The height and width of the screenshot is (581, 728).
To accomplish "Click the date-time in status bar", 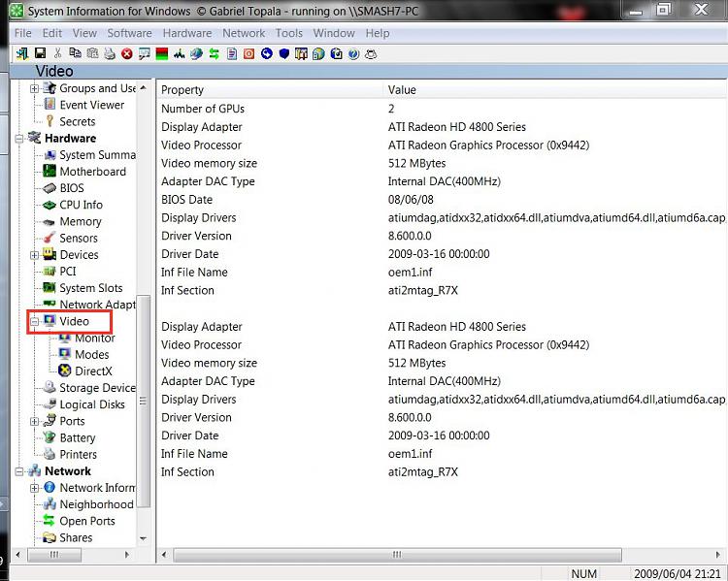I will coord(678,574).
